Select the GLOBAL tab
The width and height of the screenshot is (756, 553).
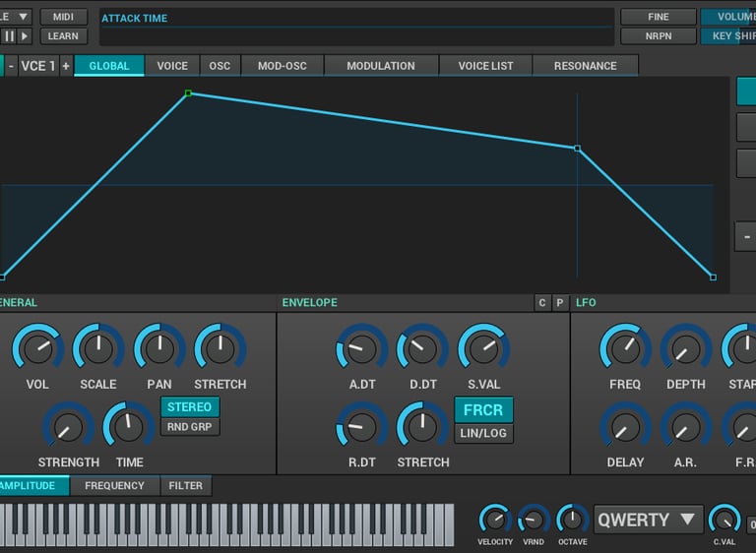109,66
